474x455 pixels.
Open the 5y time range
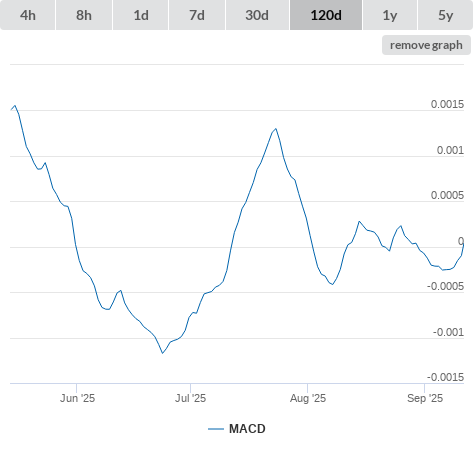445,15
